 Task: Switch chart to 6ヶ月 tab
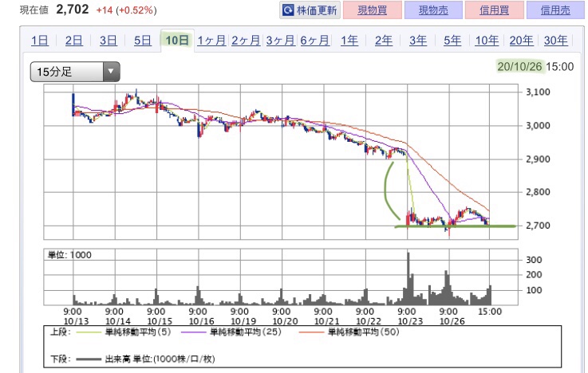315,40
